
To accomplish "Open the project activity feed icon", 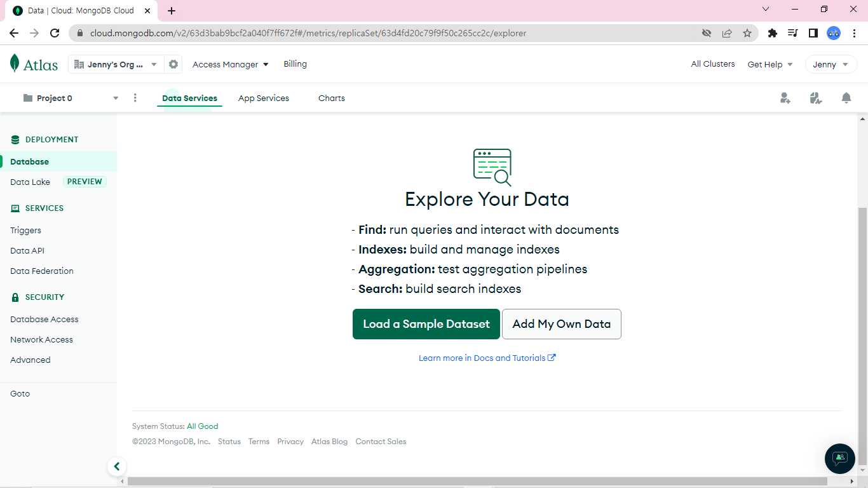I will [816, 98].
